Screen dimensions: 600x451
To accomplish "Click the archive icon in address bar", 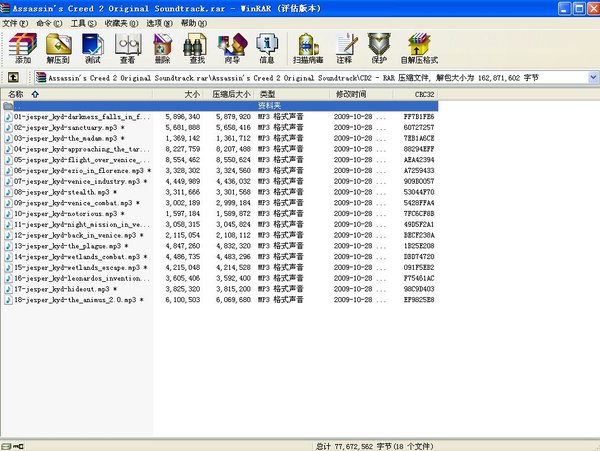I will pos(41,78).
